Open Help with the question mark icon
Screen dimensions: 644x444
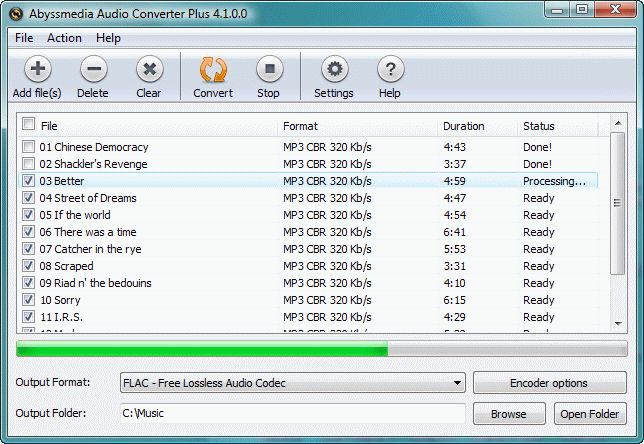click(x=390, y=69)
